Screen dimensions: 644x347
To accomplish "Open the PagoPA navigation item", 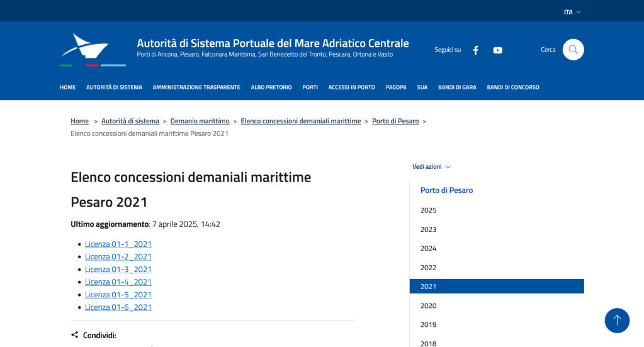I will [396, 88].
